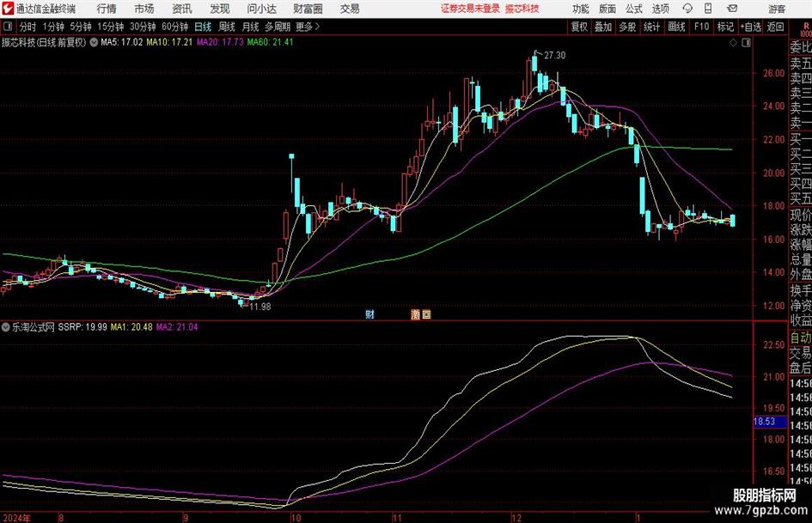Click the MA60: 21.41 label
The image size is (812, 523).
271,42
